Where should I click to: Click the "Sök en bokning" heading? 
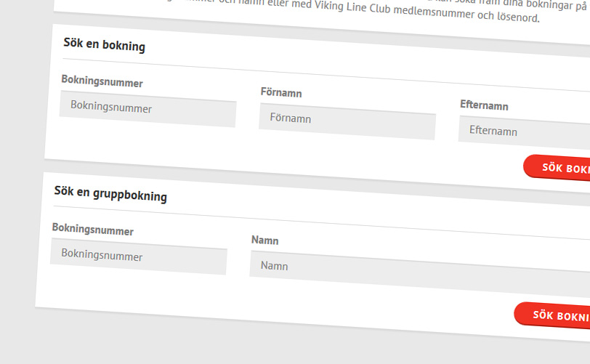(x=104, y=46)
